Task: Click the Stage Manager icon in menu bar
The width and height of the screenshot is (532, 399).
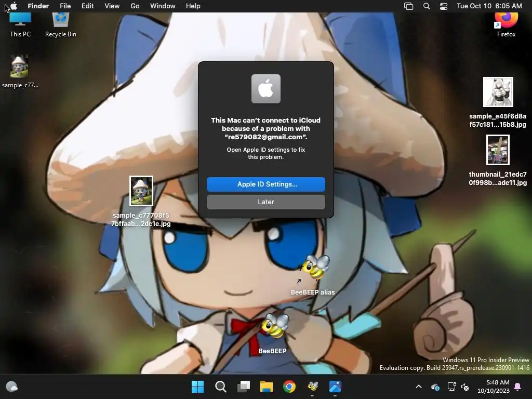Action: (408, 6)
